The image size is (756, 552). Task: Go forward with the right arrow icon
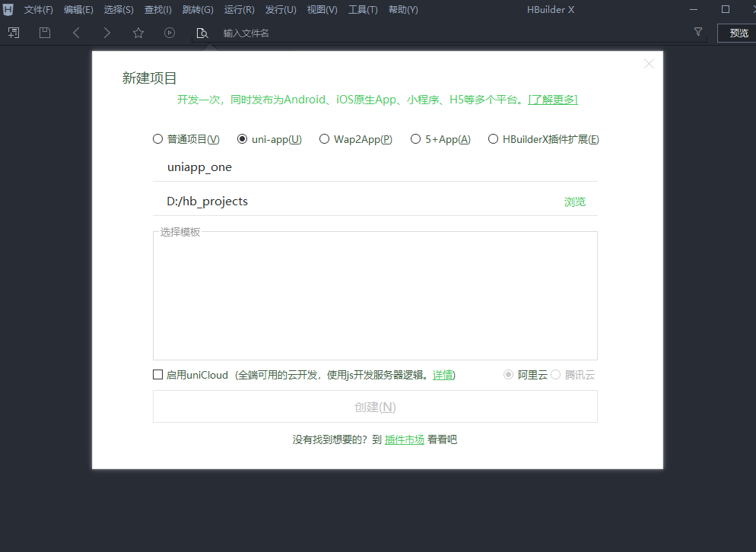pyautogui.click(x=107, y=33)
